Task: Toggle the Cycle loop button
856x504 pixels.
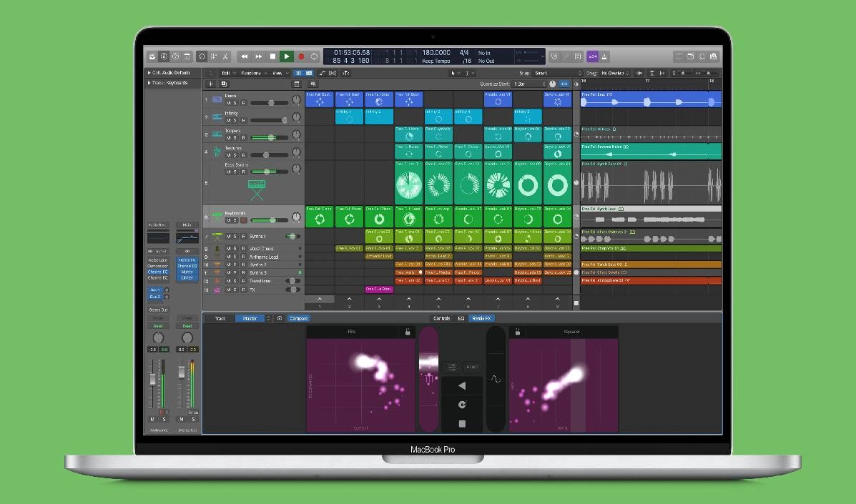Action: point(315,56)
